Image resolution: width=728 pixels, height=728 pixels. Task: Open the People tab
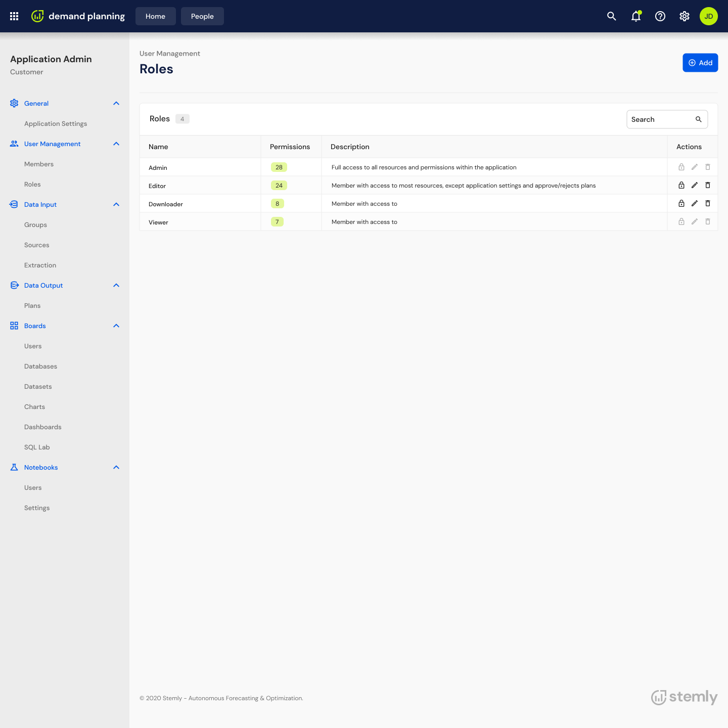(202, 16)
